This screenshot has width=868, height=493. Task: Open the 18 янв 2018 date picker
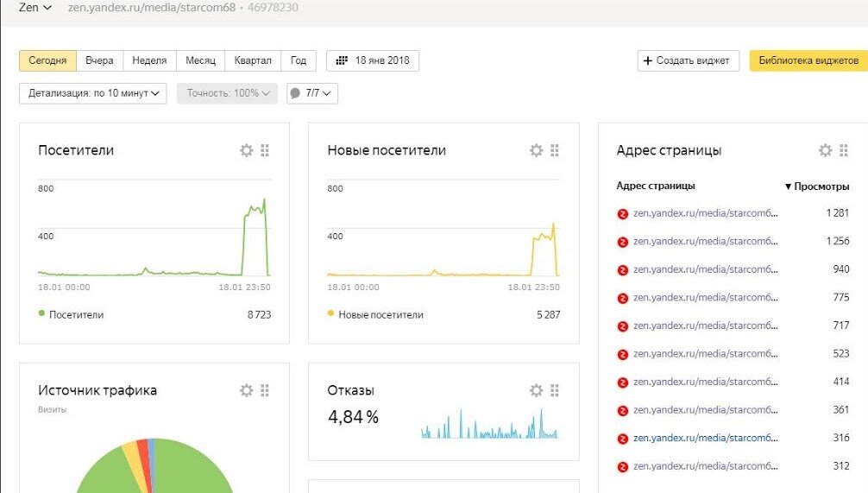pos(373,60)
